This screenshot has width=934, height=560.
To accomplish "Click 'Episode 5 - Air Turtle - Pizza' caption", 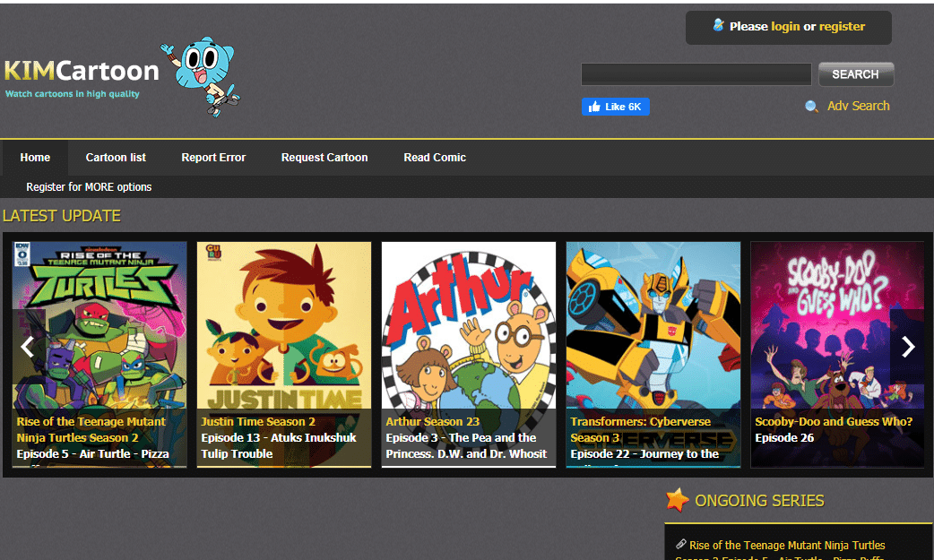I will pyautogui.click(x=93, y=454).
